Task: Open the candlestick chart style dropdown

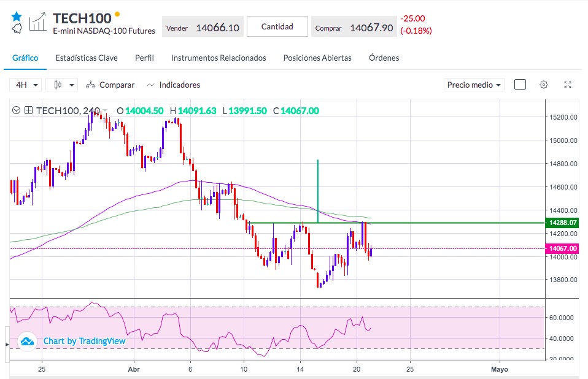Action: 62,85
